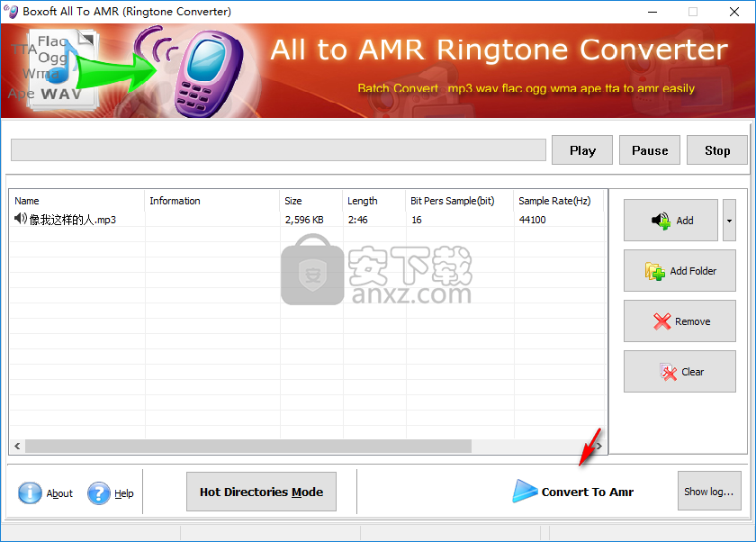
Task: Sort list by Size column header
Action: [x=311, y=201]
